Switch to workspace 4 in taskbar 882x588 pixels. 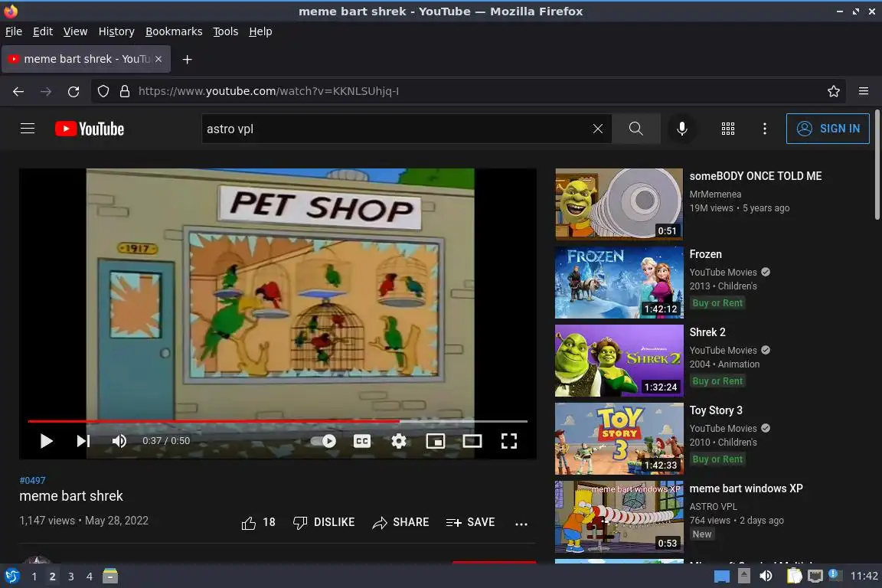pos(90,577)
